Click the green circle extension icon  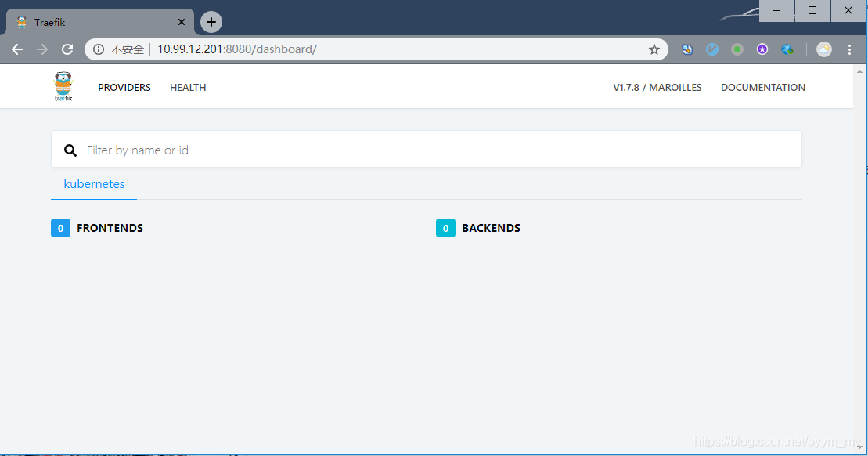[x=737, y=49]
